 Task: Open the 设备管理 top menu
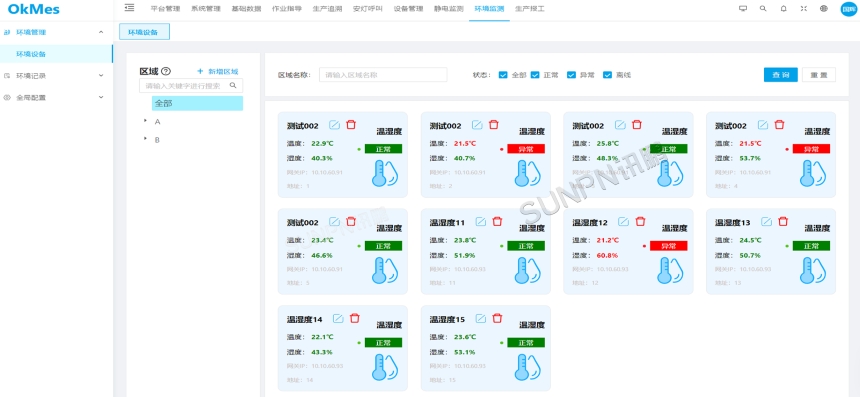(409, 9)
